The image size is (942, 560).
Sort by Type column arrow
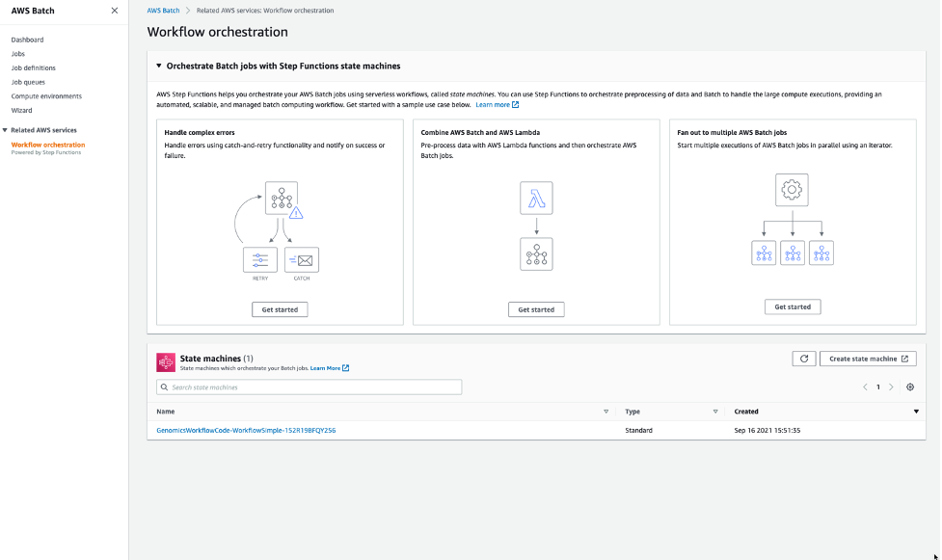point(714,412)
